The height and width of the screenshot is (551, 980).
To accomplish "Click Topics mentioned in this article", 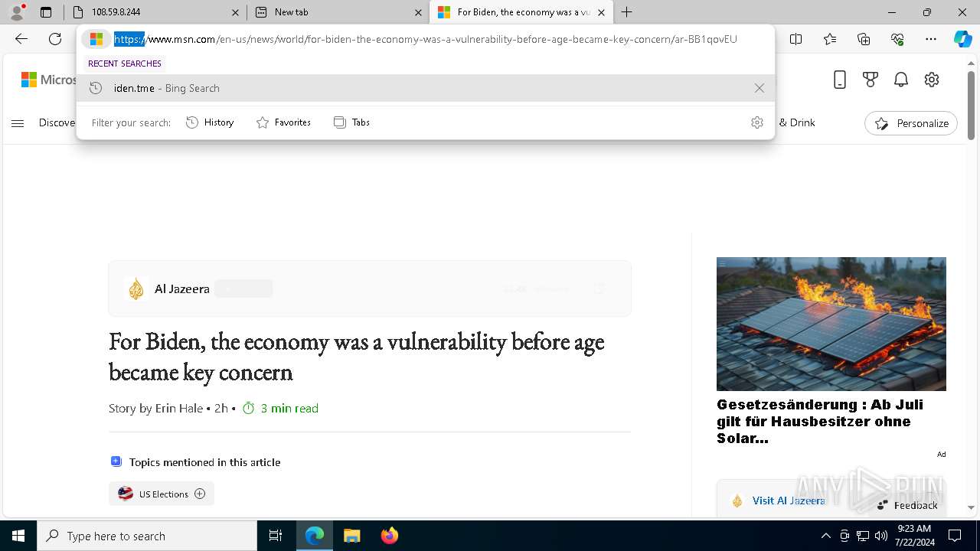I will pyautogui.click(x=204, y=462).
